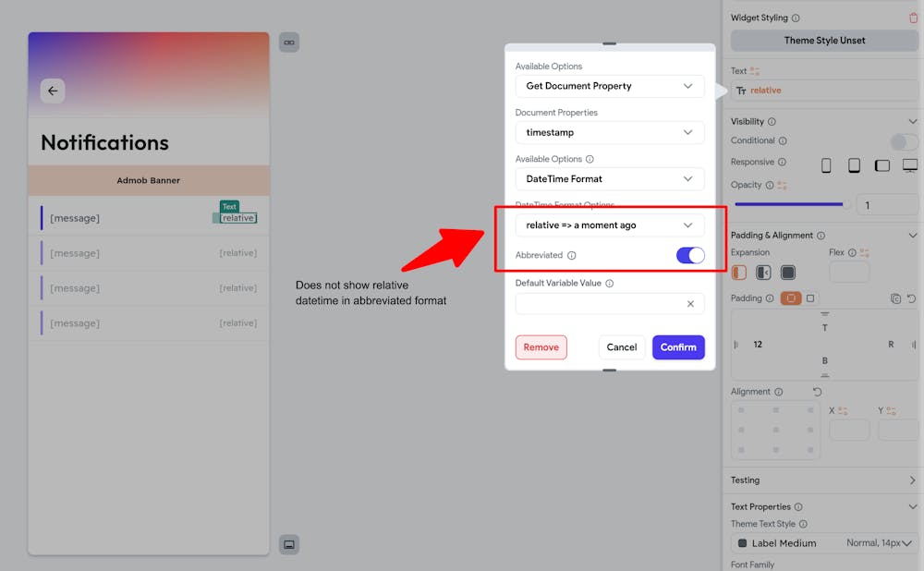Click the reset Alignment undo icon
The image size is (924, 571).
(817, 391)
